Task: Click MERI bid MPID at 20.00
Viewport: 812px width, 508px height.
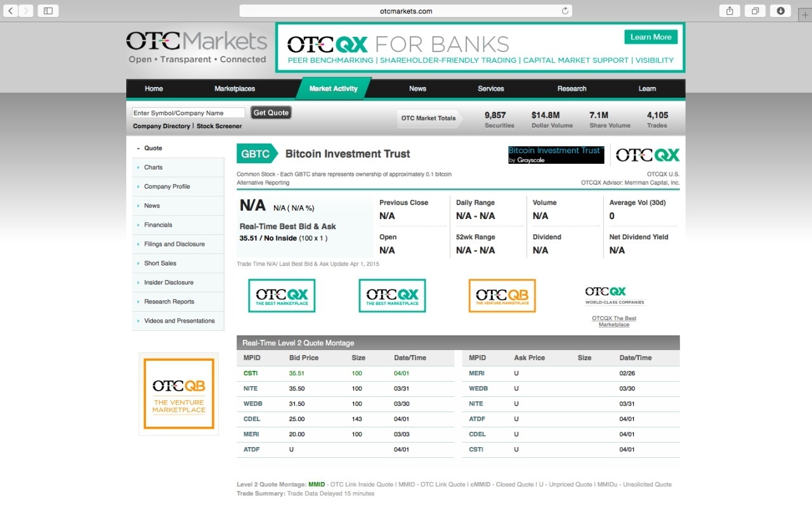Action: tap(251, 434)
